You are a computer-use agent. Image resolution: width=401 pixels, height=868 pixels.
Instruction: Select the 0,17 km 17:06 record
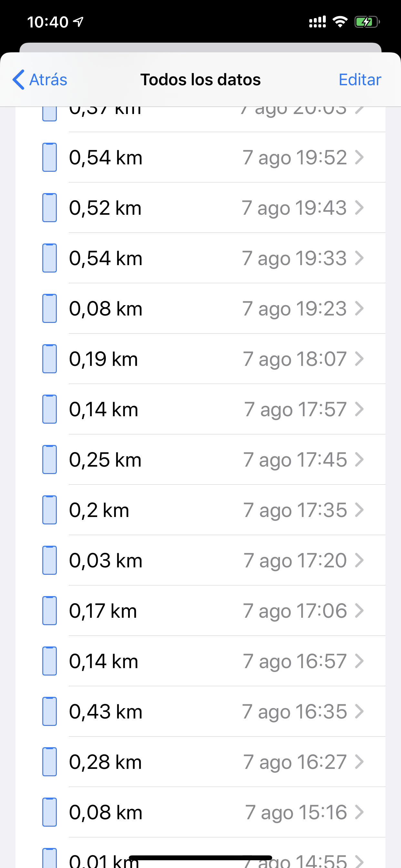point(216,611)
